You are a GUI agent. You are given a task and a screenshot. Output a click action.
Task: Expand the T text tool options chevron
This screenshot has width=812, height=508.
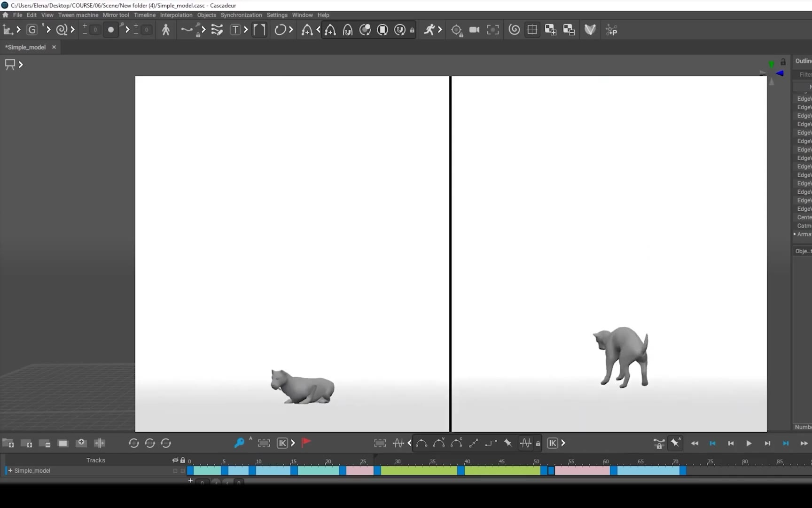coord(246,30)
